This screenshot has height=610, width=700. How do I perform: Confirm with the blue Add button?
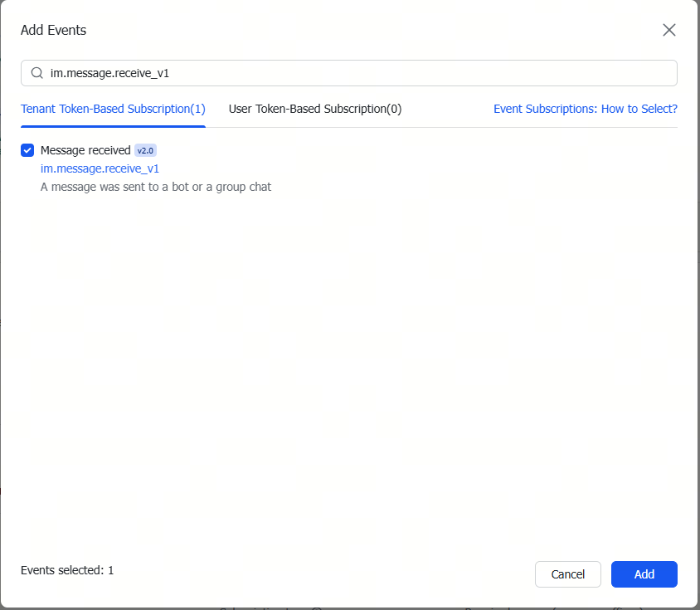pos(644,574)
